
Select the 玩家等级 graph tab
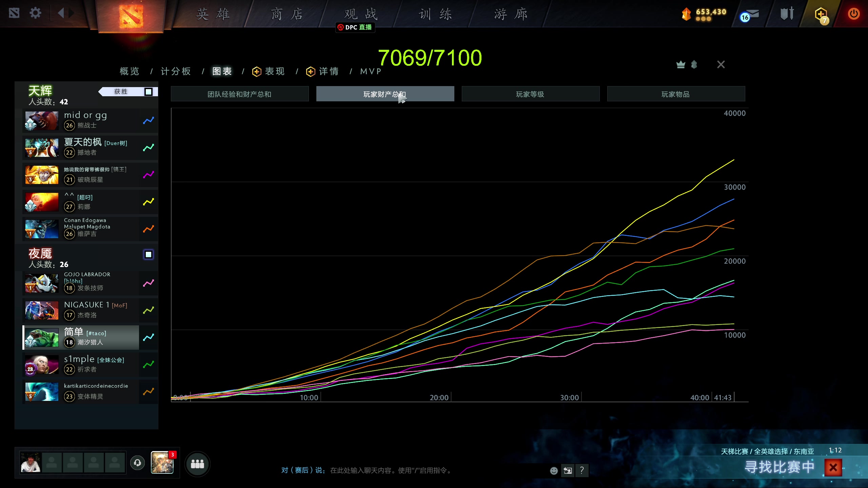click(530, 94)
